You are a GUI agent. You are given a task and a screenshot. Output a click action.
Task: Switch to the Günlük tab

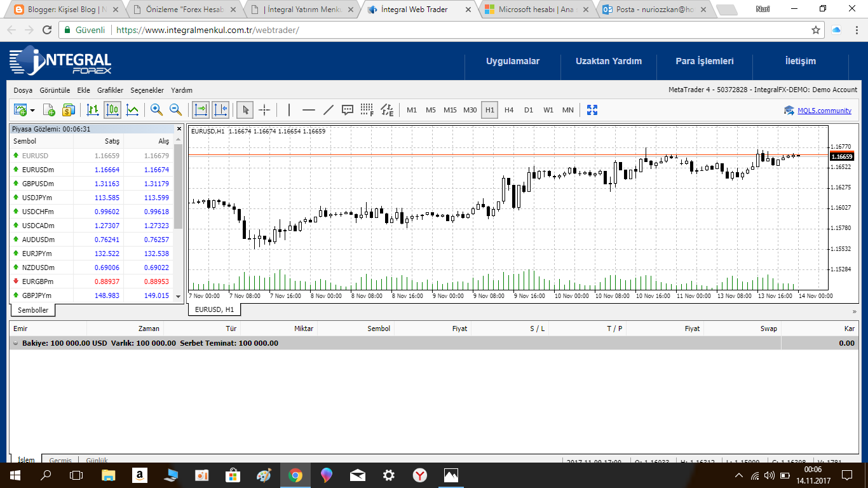[97, 460]
